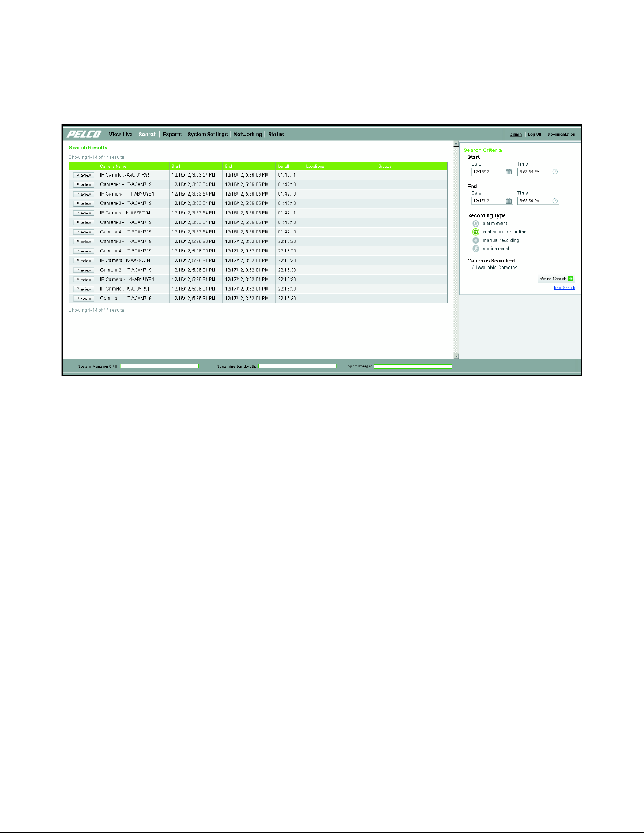644x833 pixels.
Task: Open the End time clock picker
Action: point(555,201)
